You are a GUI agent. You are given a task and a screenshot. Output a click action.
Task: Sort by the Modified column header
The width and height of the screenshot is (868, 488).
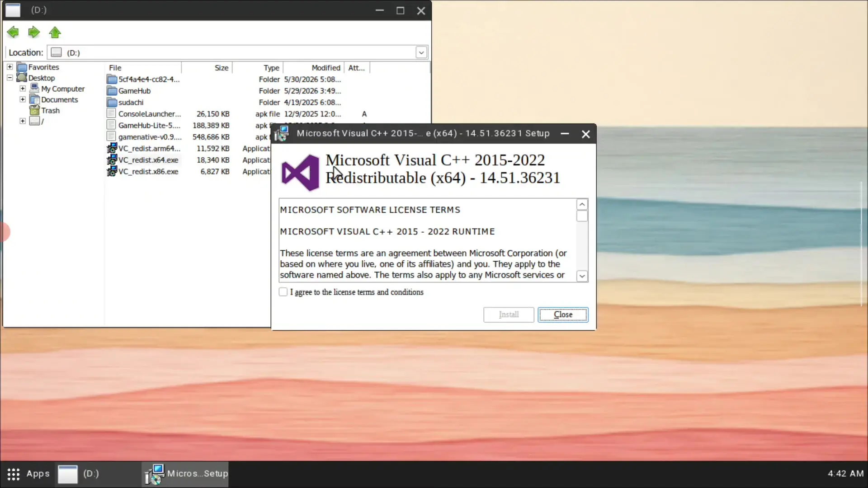[x=314, y=68]
